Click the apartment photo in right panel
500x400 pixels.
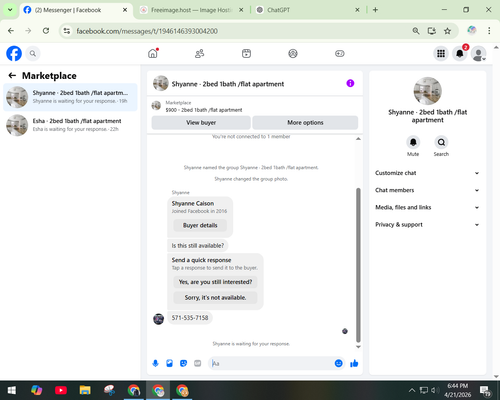427,91
